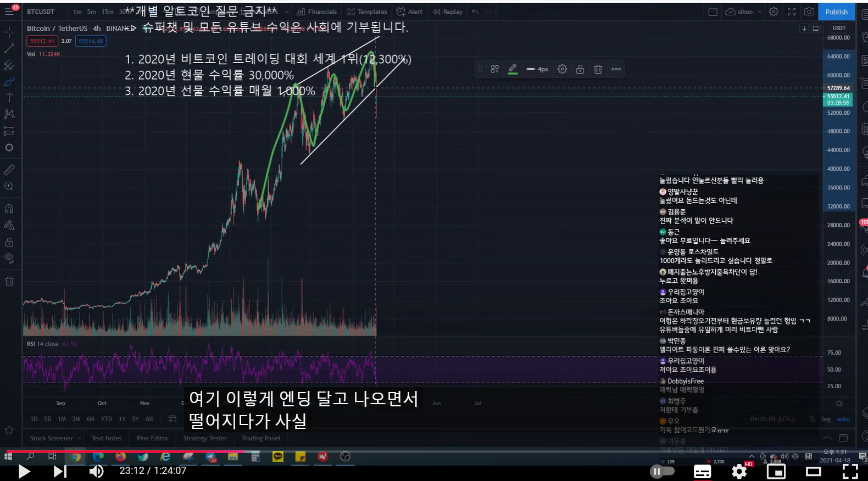The image size is (868, 481).
Task: Open the TradingView hamburger menu
Action: 9,12
